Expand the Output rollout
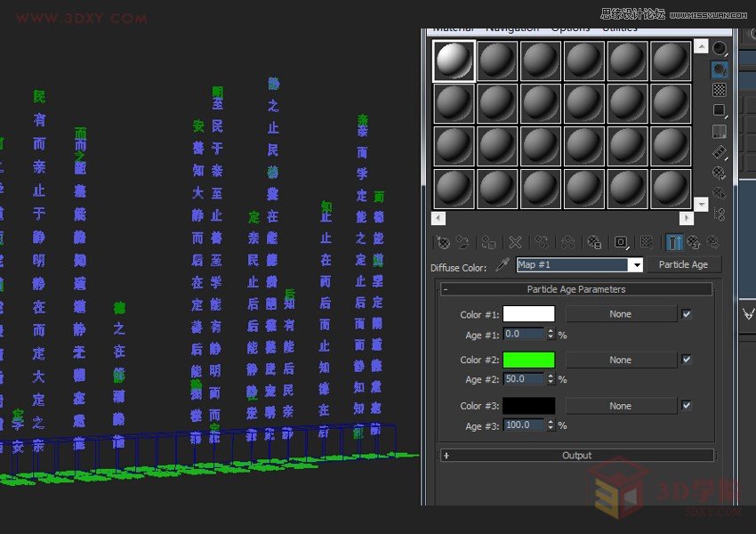The image size is (756, 534). point(446,456)
